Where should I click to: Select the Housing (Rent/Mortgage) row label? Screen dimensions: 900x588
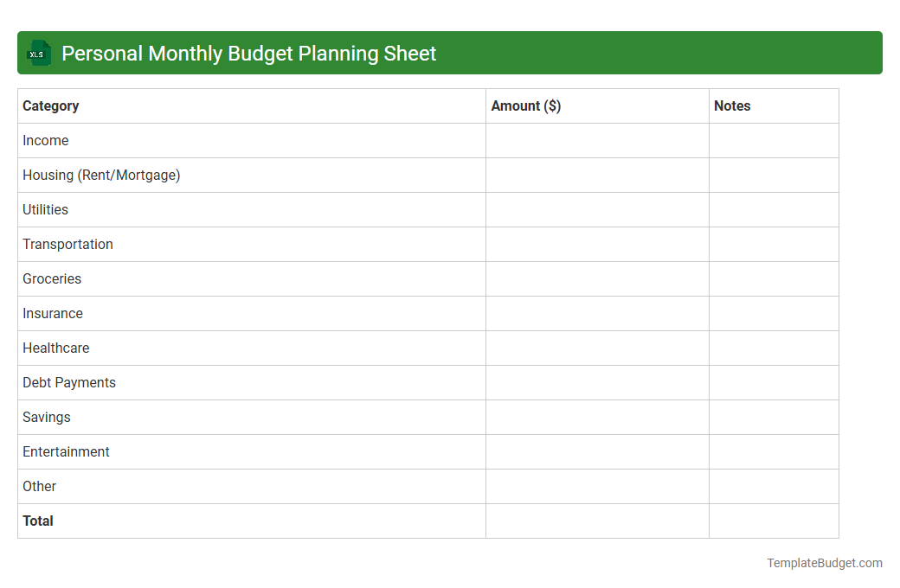101,175
